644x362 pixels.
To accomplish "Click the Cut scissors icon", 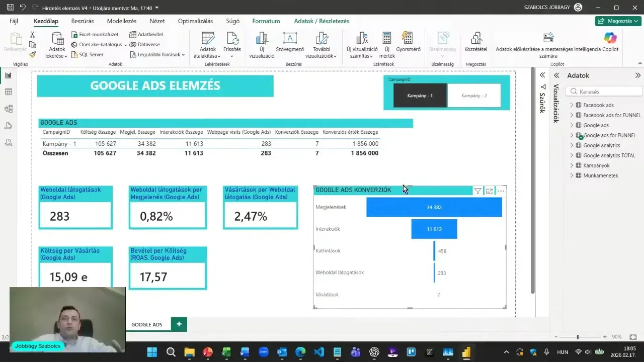I will point(32,35).
